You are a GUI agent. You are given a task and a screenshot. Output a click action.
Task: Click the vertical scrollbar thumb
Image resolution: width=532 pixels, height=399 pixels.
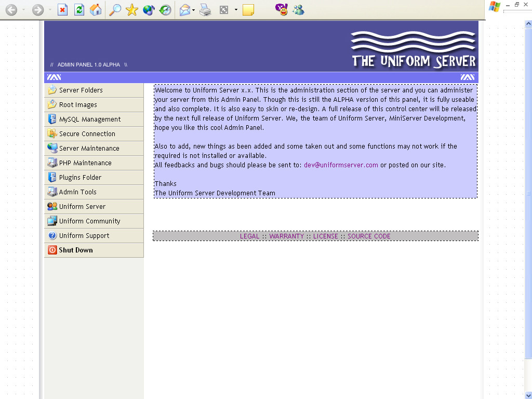[528, 193]
